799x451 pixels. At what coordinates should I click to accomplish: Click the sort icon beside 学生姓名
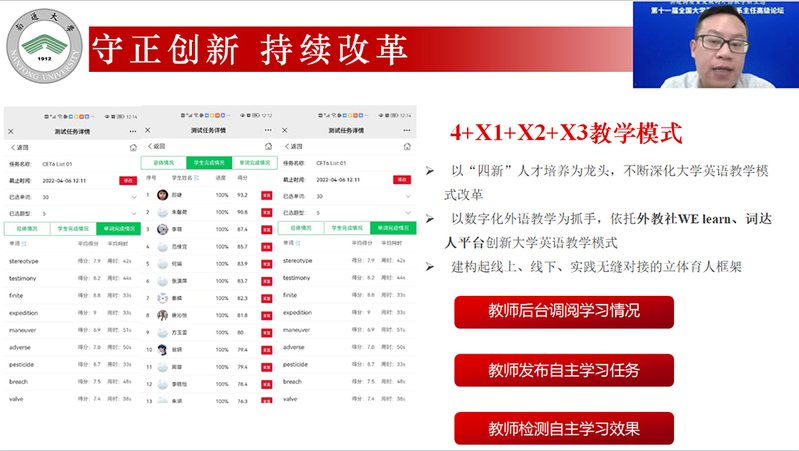tap(194, 178)
